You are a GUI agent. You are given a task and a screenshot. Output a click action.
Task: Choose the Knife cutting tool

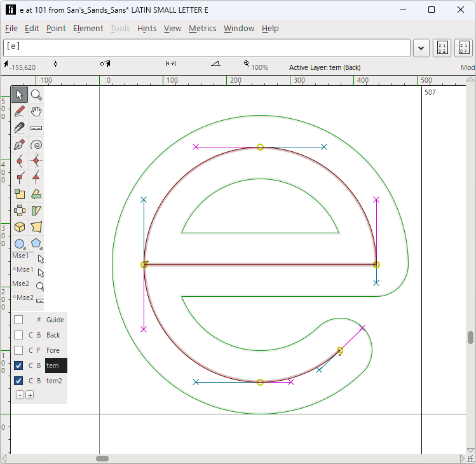pyautogui.click(x=20, y=128)
